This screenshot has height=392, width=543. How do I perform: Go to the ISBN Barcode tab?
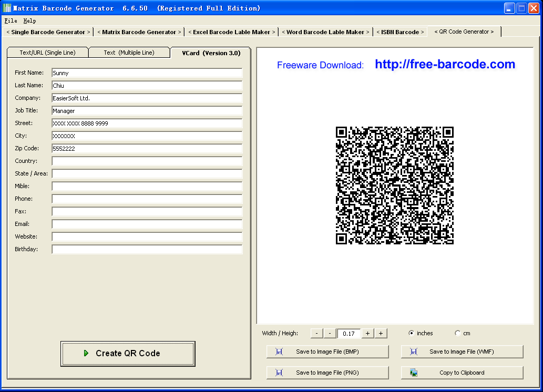(400, 32)
